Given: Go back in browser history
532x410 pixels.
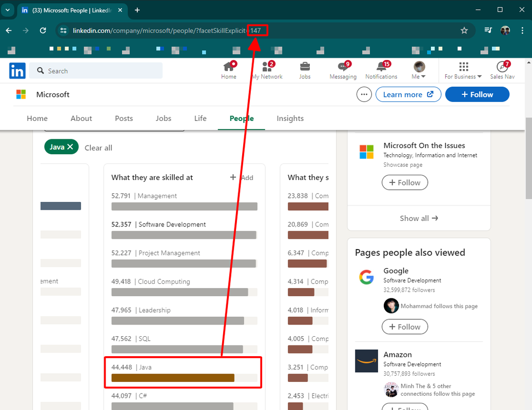Looking at the screenshot, I should [x=9, y=31].
